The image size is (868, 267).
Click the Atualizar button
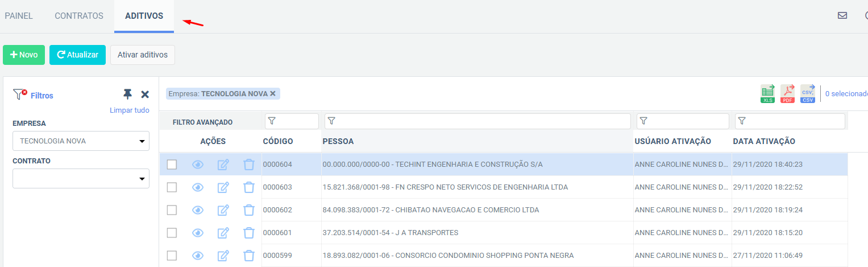coord(77,55)
